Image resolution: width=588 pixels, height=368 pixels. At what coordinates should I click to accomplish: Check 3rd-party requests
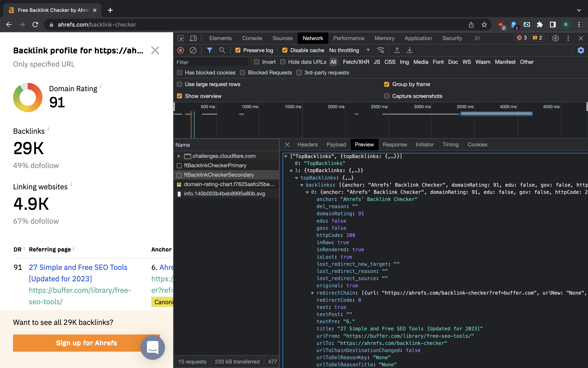click(299, 73)
